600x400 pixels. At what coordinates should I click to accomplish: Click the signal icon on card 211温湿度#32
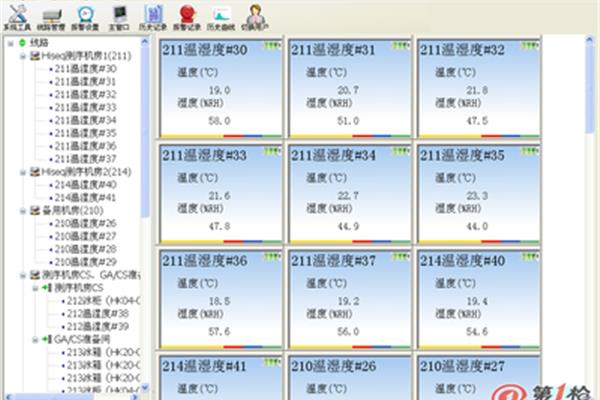click(530, 46)
